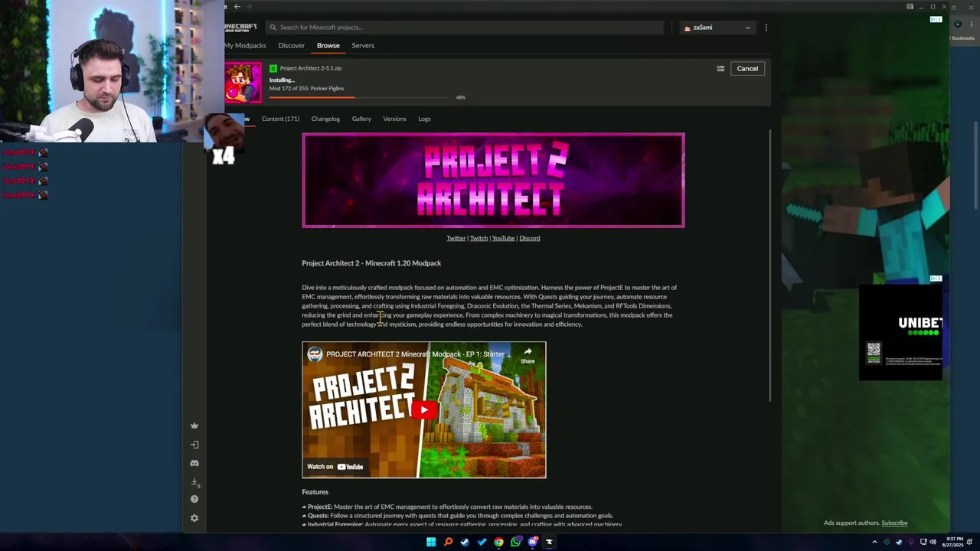Click the install details list icon beside Cancel
The width and height of the screenshot is (980, 551).
pos(720,69)
